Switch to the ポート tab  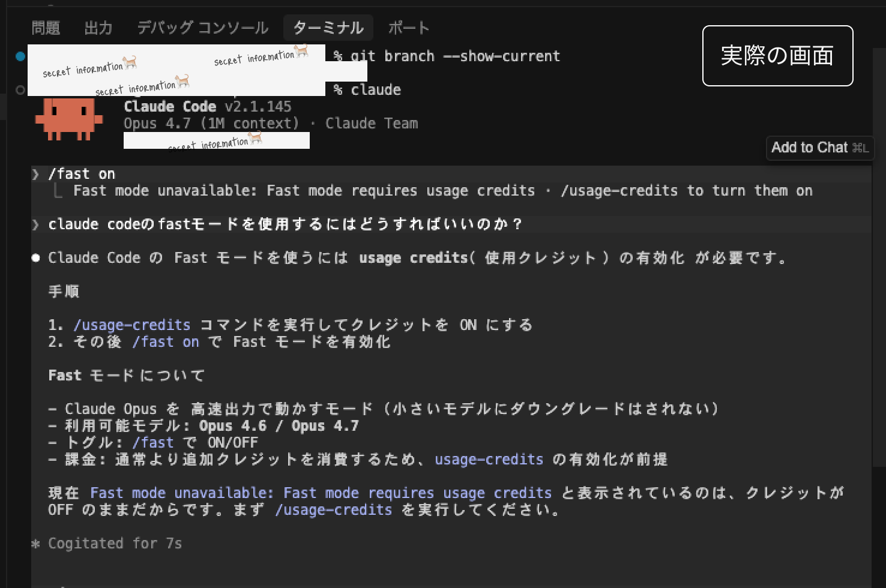tap(409, 28)
